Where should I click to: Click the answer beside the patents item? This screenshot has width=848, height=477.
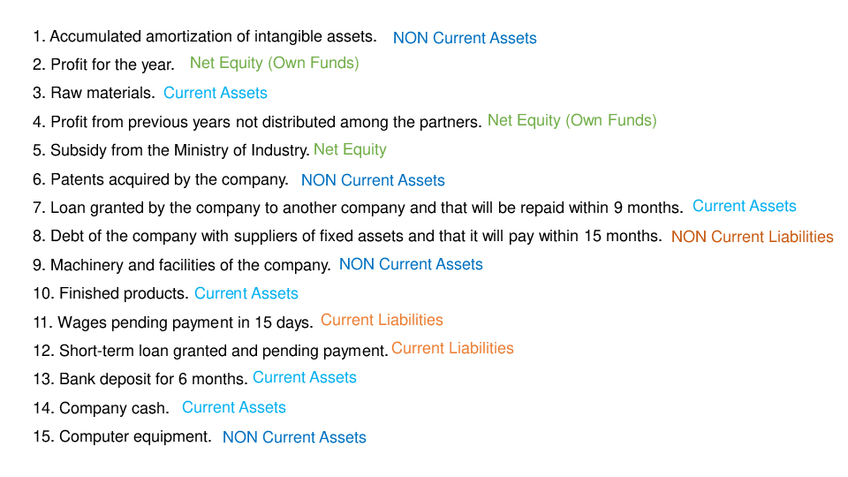pyautogui.click(x=372, y=181)
